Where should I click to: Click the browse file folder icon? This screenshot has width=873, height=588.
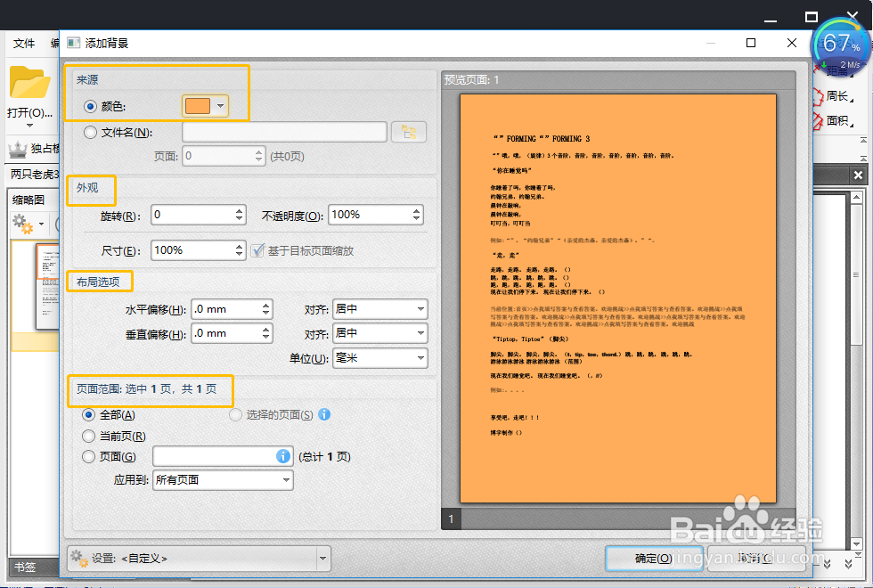tap(409, 132)
